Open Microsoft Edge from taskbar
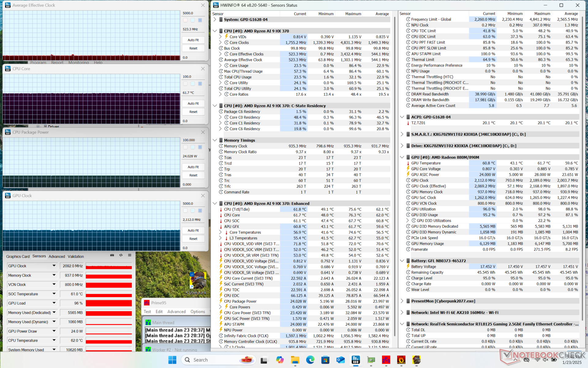 click(310, 360)
